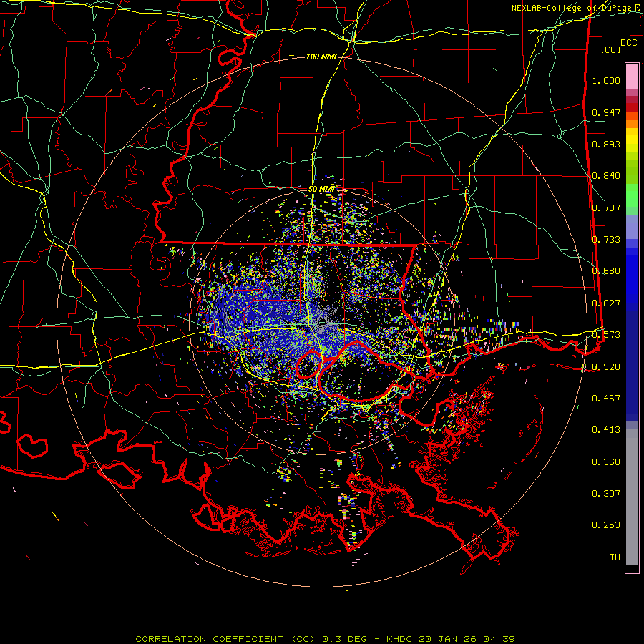Click the 0.733 scale value

(x=606, y=240)
